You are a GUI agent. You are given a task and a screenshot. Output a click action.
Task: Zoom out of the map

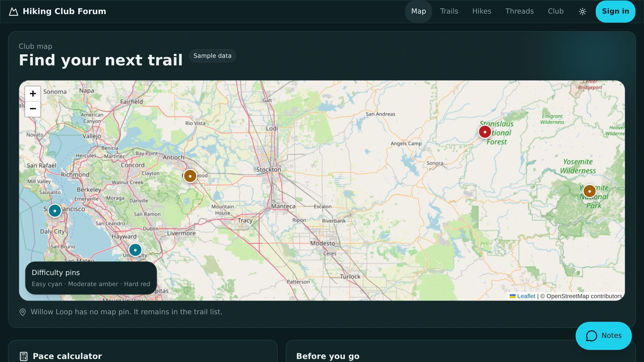click(33, 109)
